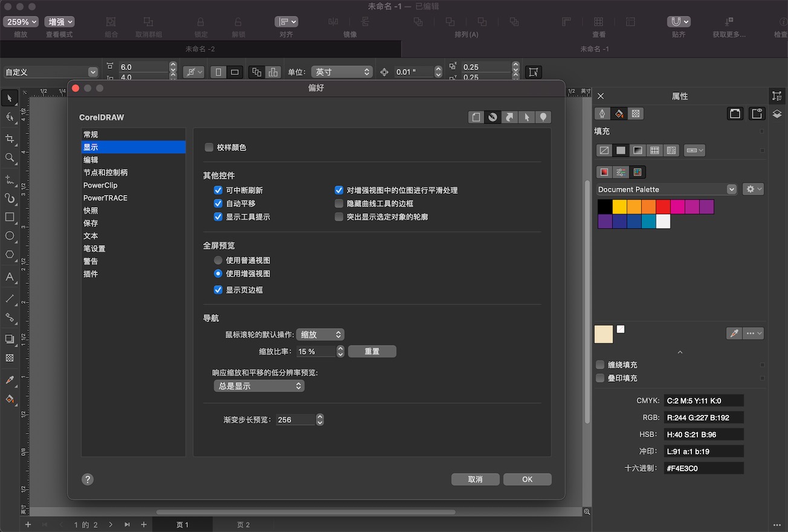Toggle the 校样颜色 checkbox
The width and height of the screenshot is (788, 532).
tap(209, 147)
